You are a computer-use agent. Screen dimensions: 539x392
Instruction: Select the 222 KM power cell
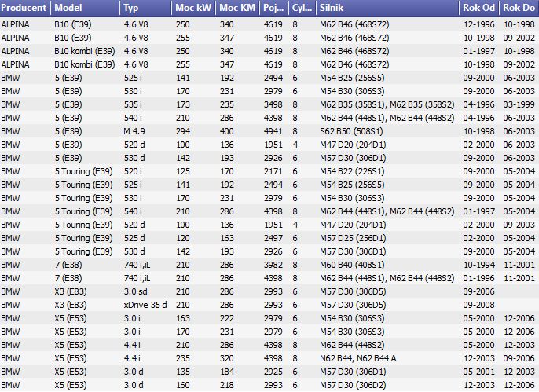pyautogui.click(x=227, y=318)
